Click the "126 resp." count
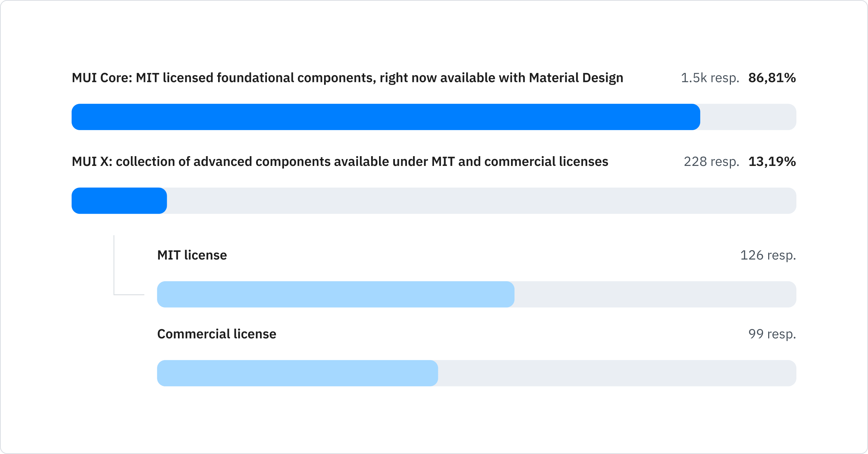 (x=768, y=255)
